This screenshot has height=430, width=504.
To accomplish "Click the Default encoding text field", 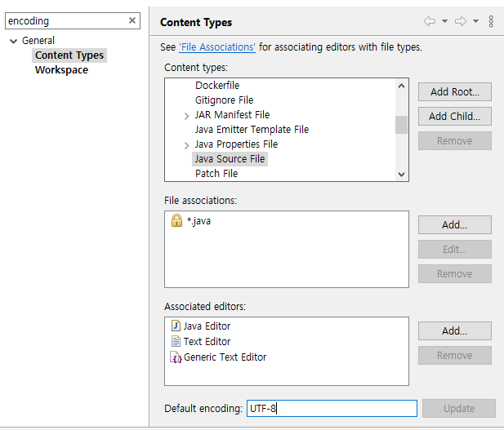I will click(332, 408).
